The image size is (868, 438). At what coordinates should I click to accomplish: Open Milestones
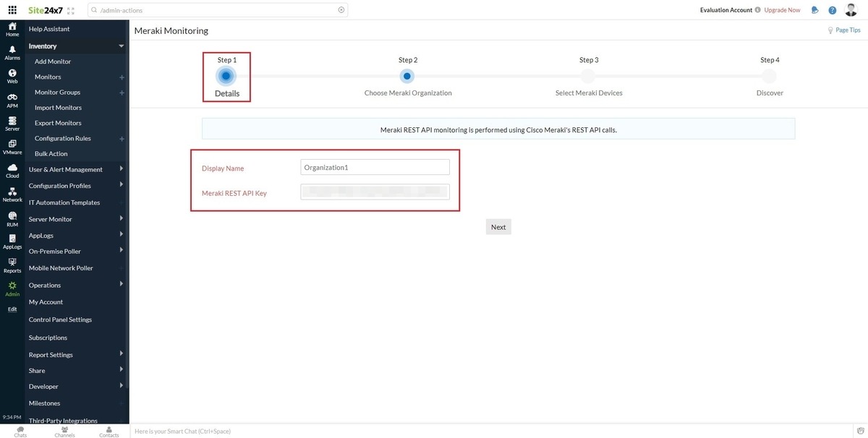(44, 403)
